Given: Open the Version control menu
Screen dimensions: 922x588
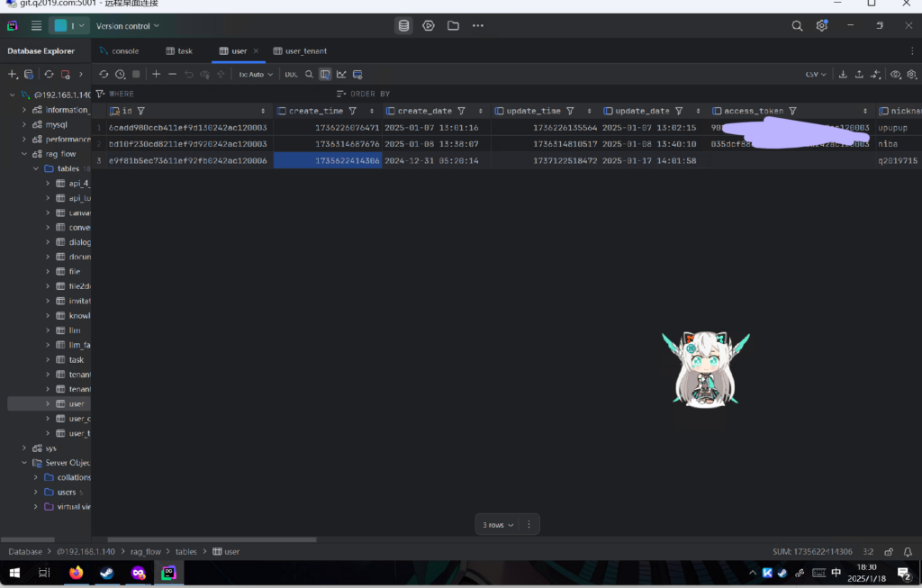Looking at the screenshot, I should (x=127, y=26).
